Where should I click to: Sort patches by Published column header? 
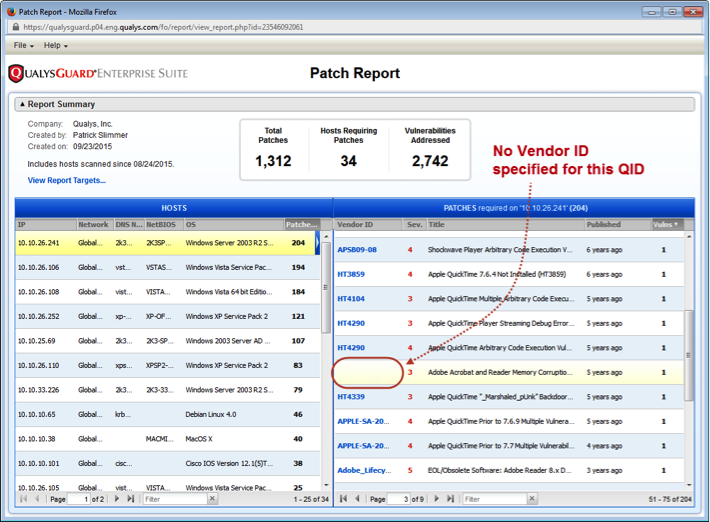point(618,225)
